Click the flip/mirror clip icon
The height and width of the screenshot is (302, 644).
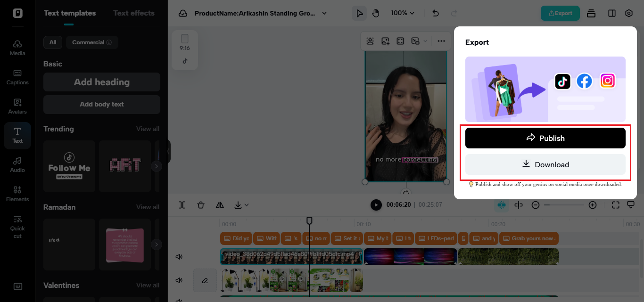coord(220,205)
